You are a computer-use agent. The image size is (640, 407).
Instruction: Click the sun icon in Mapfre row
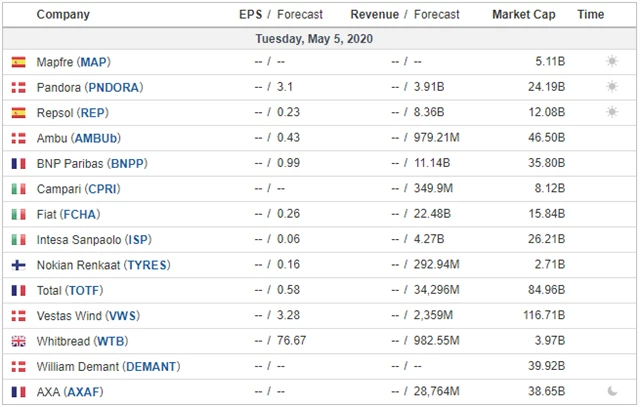point(611,62)
